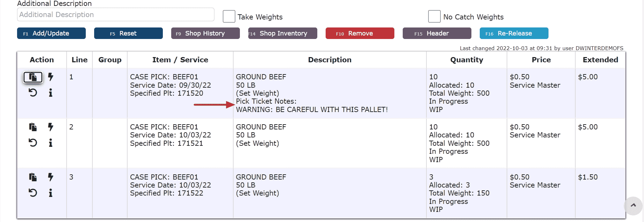Open Shop History
Image resolution: width=644 pixels, height=222 pixels.
pos(205,33)
